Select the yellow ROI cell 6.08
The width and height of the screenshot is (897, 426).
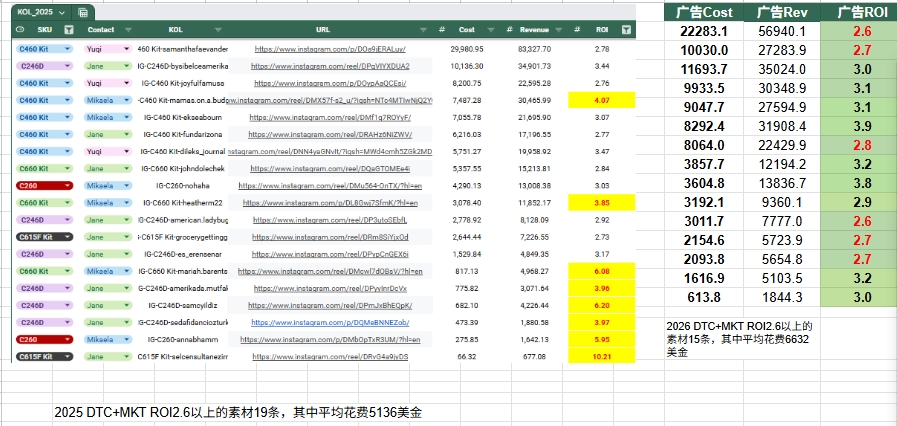pyautogui.click(x=601, y=271)
